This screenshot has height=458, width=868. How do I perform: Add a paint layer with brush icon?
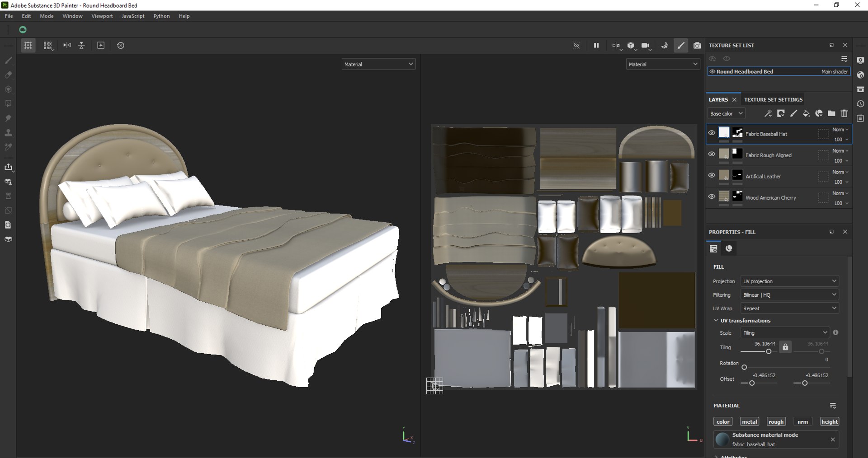pos(793,113)
